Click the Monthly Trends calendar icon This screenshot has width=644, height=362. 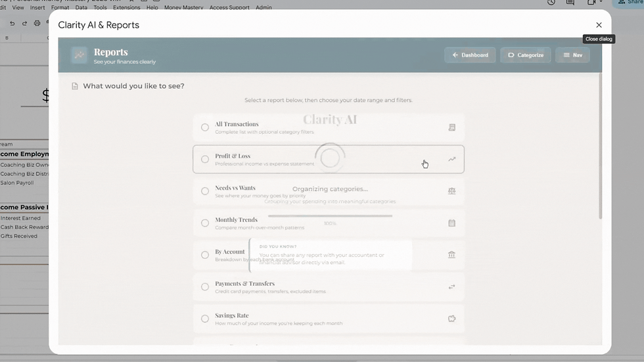452,223
